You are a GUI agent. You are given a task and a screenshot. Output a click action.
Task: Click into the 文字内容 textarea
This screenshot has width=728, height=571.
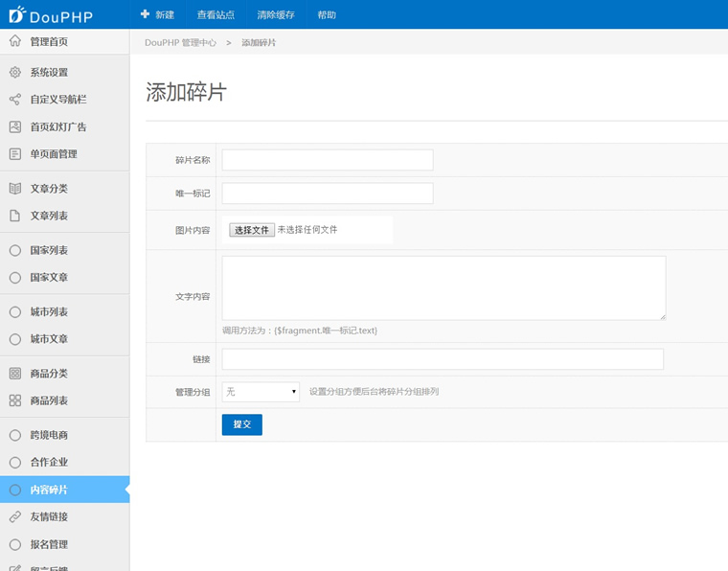pyautogui.click(x=444, y=287)
